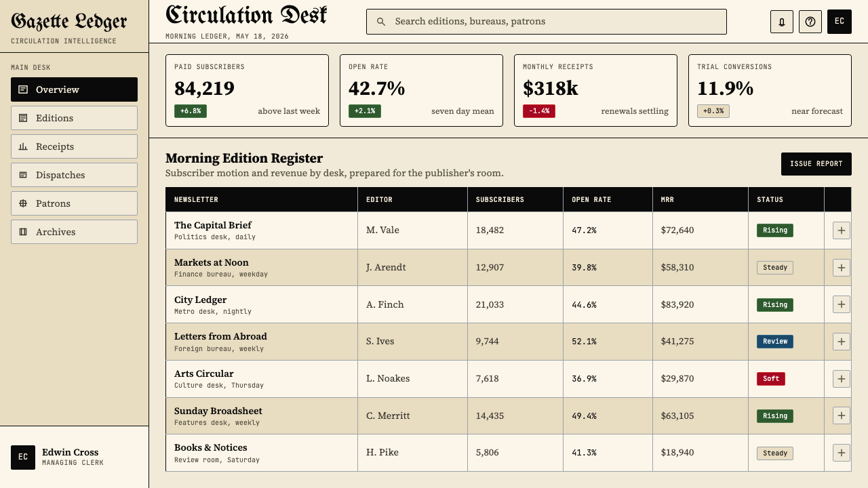
Task: Click the Rising badge for City Ledger
Action: pos(775,304)
